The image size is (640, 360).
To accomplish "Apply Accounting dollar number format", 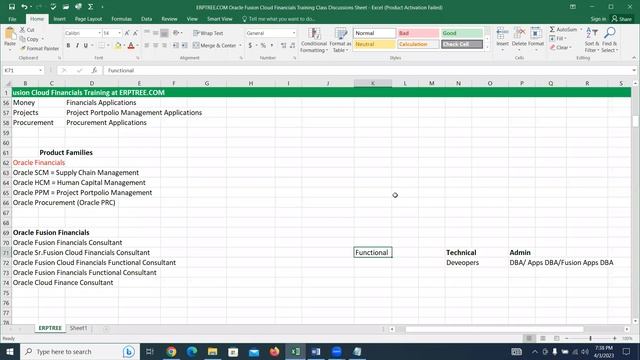I will coord(250,45).
